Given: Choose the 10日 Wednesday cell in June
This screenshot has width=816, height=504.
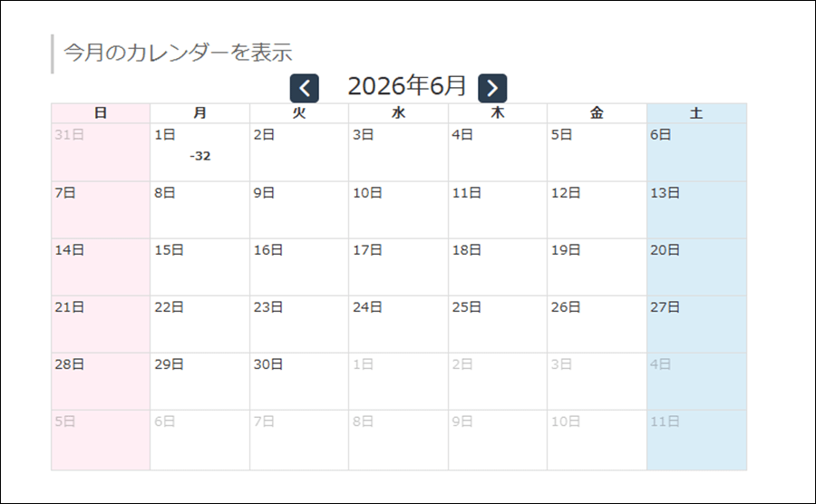Looking at the screenshot, I should tap(398, 210).
